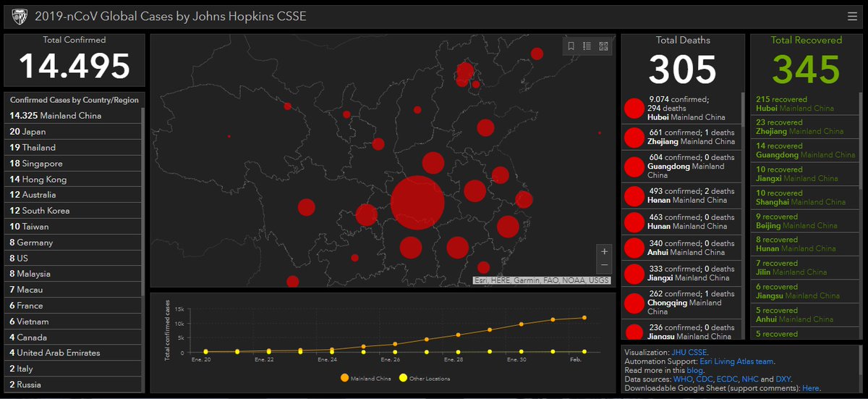Click the Esri map attribution text
868x399 pixels.
[x=542, y=280]
